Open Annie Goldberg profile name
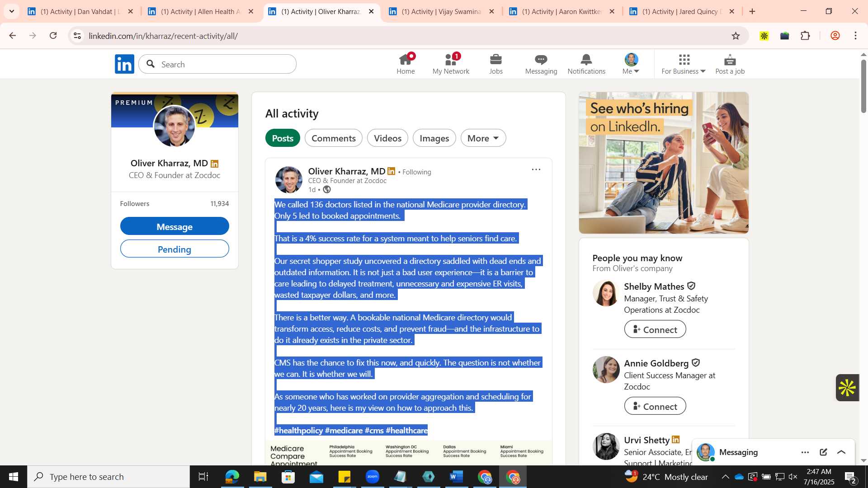 coord(656,363)
